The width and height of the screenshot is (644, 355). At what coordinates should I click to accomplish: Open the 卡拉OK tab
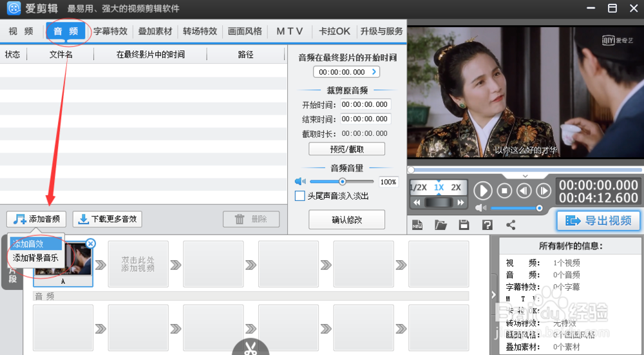point(334,31)
